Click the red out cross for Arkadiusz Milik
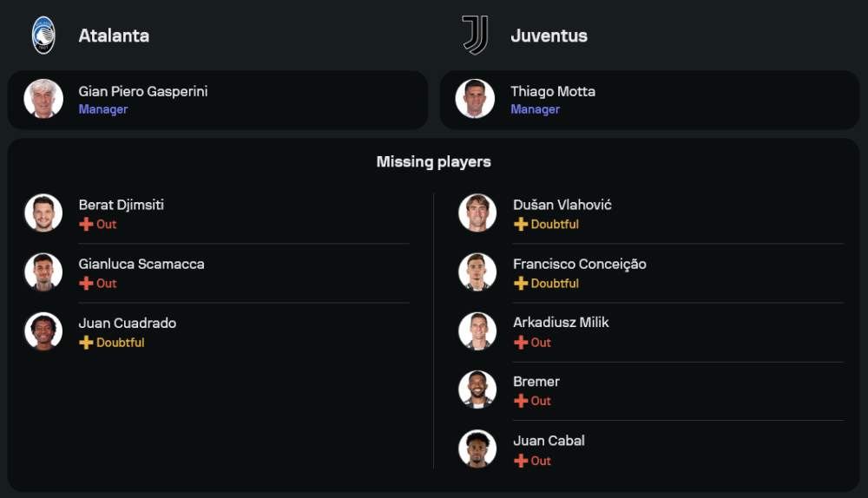 point(521,343)
